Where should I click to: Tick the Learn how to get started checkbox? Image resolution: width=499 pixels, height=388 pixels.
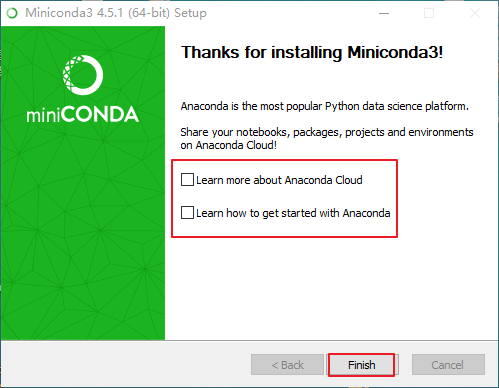coord(187,212)
